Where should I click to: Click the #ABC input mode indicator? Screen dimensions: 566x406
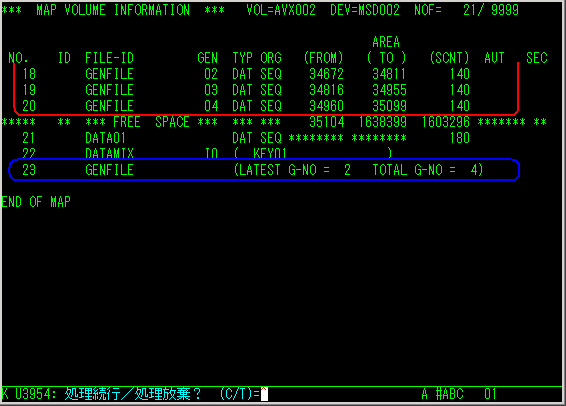tap(449, 394)
